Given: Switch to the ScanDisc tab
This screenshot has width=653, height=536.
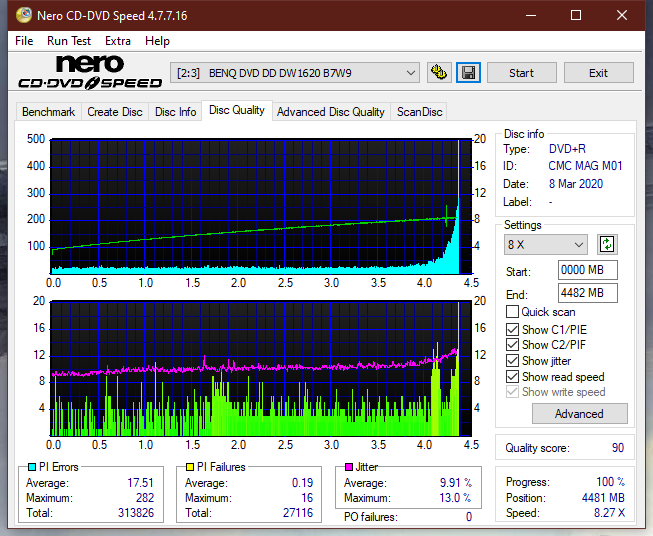Looking at the screenshot, I should click(x=419, y=112).
